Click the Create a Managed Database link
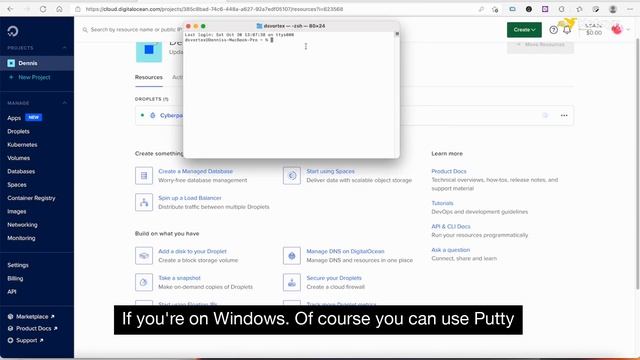 coord(196,171)
